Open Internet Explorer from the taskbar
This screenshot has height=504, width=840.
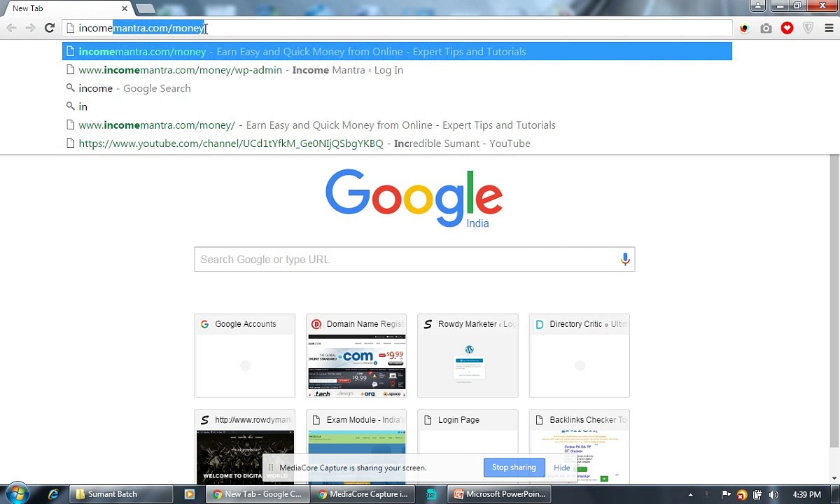[x=53, y=494]
